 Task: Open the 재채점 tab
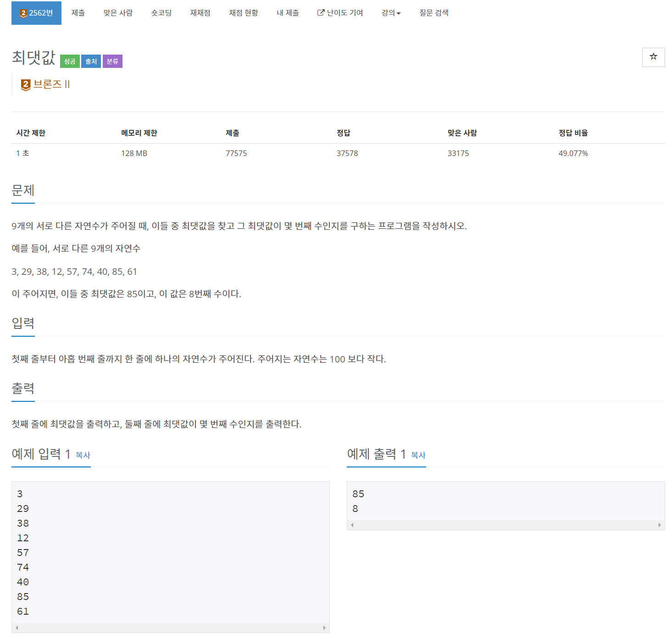200,13
